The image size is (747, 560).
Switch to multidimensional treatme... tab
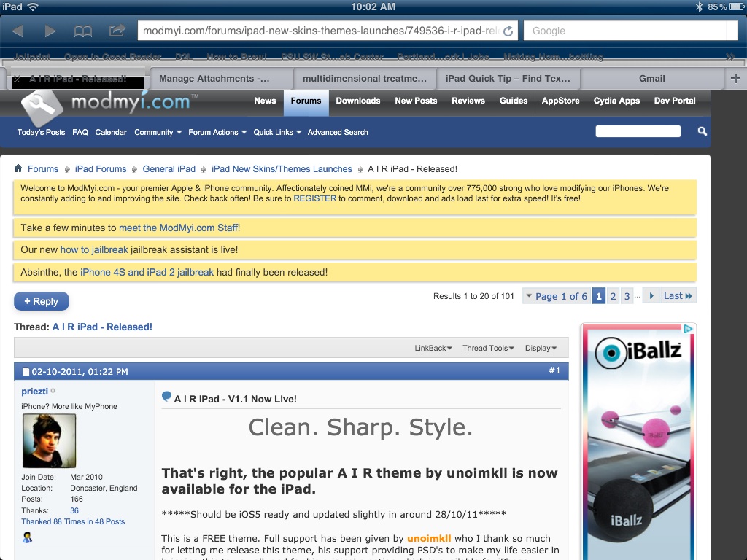(365, 79)
